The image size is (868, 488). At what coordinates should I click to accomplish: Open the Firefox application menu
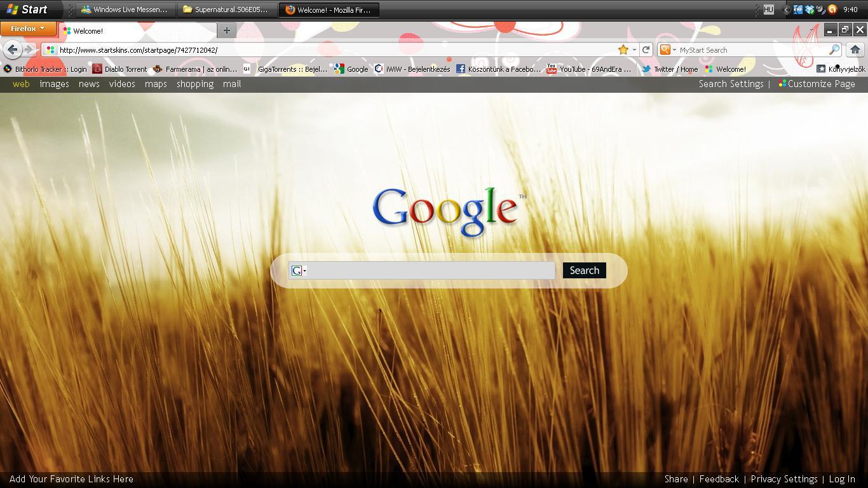pyautogui.click(x=27, y=29)
